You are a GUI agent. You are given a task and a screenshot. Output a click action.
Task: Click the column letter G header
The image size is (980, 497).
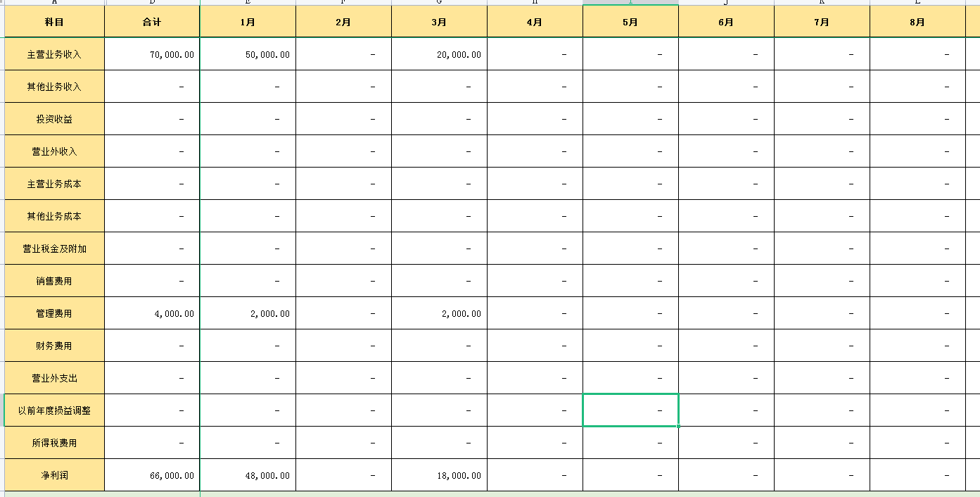pos(438,3)
